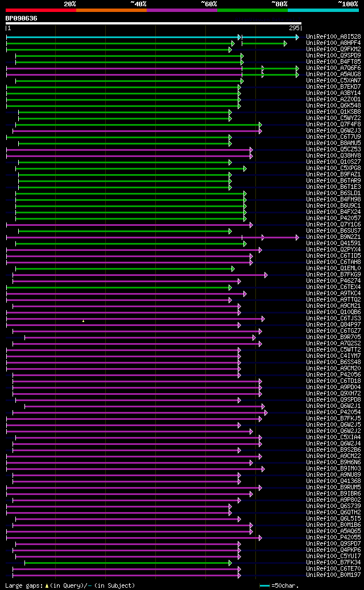This screenshot has width=364, height=590.
Task: Select the UniRef100_Q9XH72 label
Action: (333, 393)
